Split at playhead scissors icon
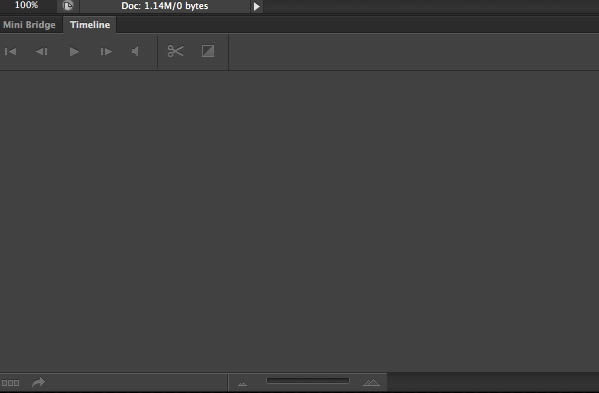The height and width of the screenshot is (393, 599). tap(175, 51)
